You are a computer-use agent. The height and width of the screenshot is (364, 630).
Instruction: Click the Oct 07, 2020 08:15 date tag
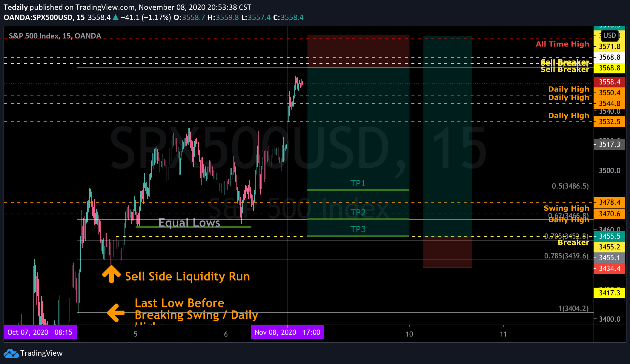(x=40, y=332)
